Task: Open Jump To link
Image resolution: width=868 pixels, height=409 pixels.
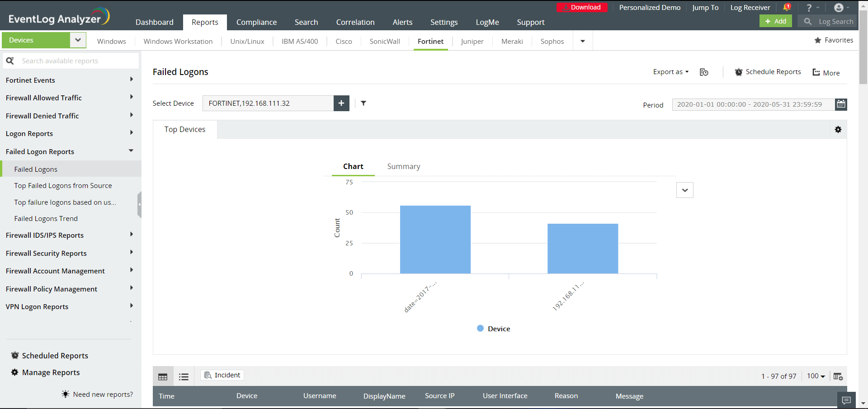Action: click(x=705, y=8)
